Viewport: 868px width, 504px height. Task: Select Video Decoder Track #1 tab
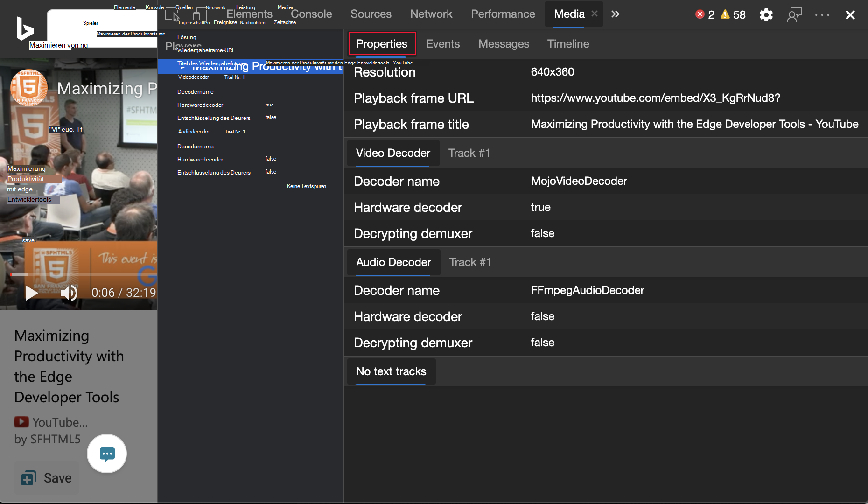coord(469,153)
